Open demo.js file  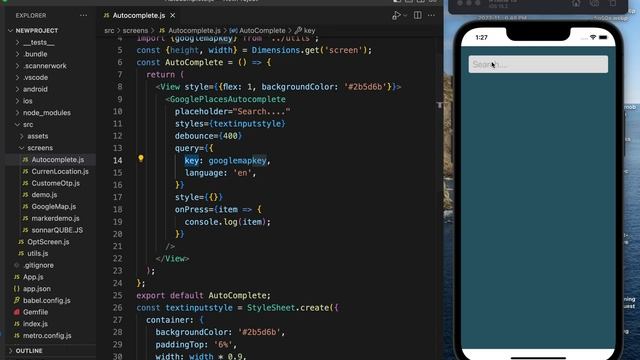point(44,195)
